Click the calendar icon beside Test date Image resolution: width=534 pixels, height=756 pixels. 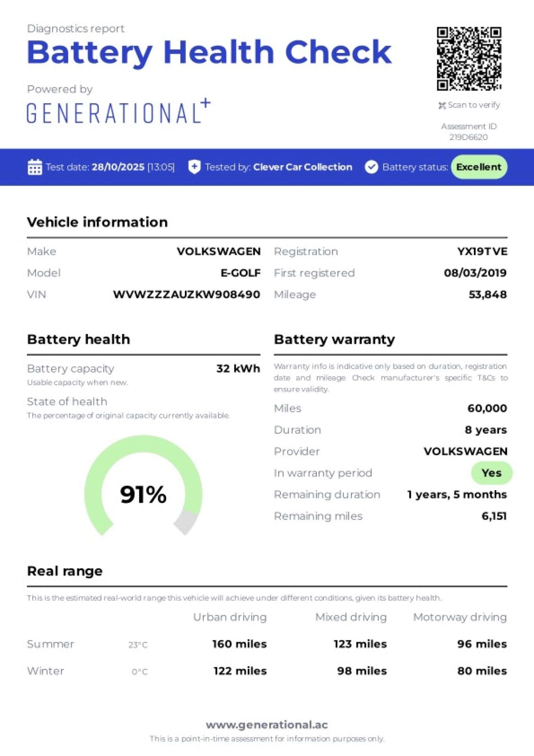pyautogui.click(x=35, y=167)
